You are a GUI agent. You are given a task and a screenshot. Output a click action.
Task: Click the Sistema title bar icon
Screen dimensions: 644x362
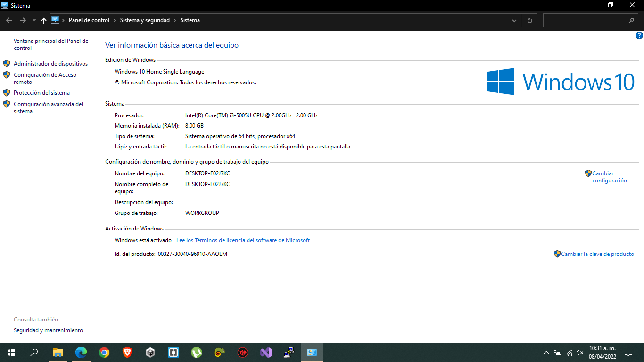tap(5, 5)
